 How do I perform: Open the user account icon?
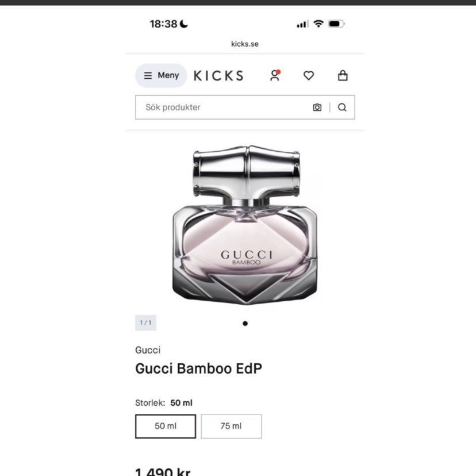coord(275,75)
